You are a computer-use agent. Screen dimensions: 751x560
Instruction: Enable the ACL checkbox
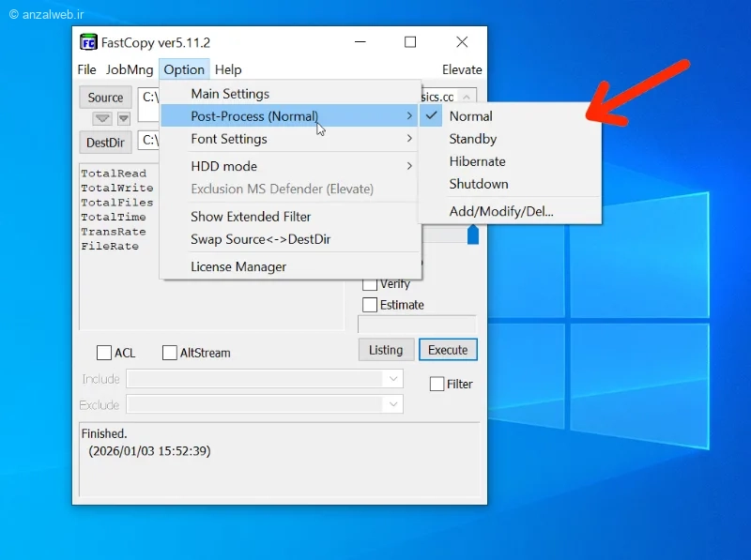[104, 353]
